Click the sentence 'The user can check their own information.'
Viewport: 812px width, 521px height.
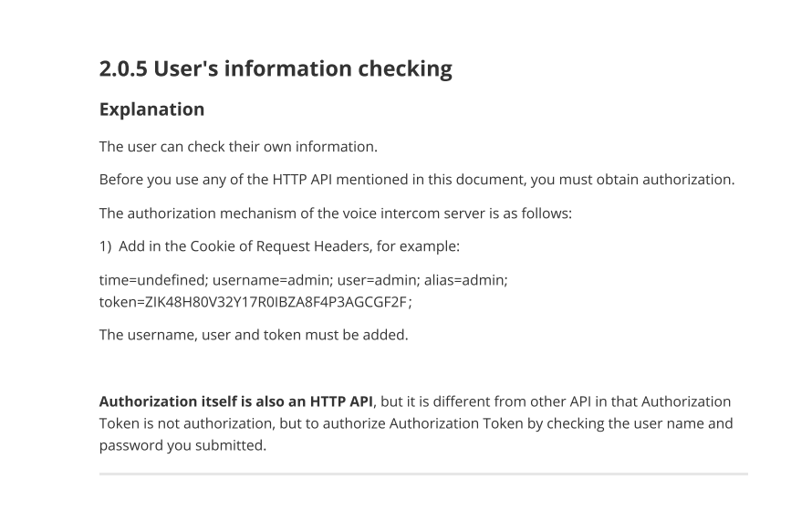click(238, 147)
